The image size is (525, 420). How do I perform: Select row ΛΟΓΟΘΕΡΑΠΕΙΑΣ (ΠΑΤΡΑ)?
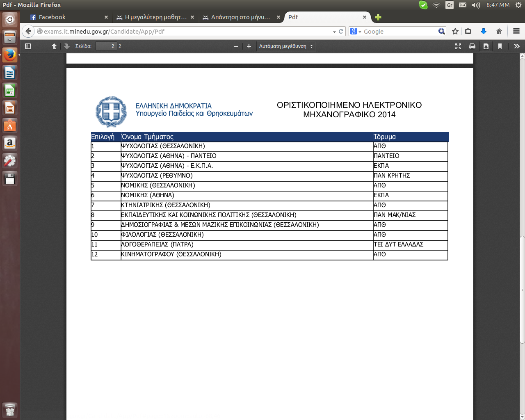click(269, 245)
